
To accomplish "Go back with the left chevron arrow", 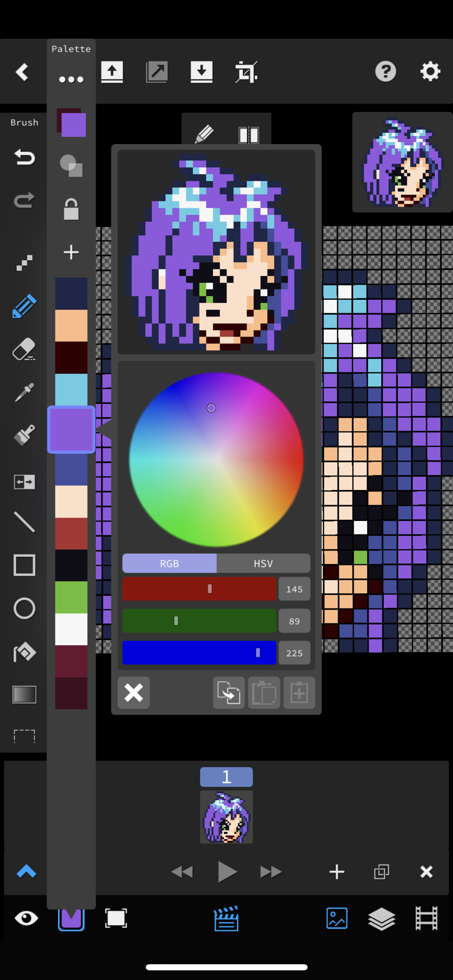I will coord(22,72).
